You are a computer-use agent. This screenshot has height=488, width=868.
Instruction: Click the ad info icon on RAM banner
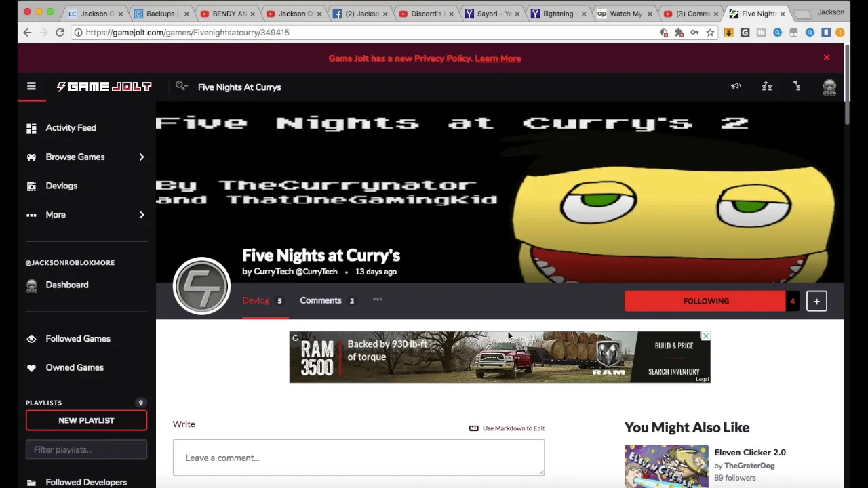(x=295, y=337)
